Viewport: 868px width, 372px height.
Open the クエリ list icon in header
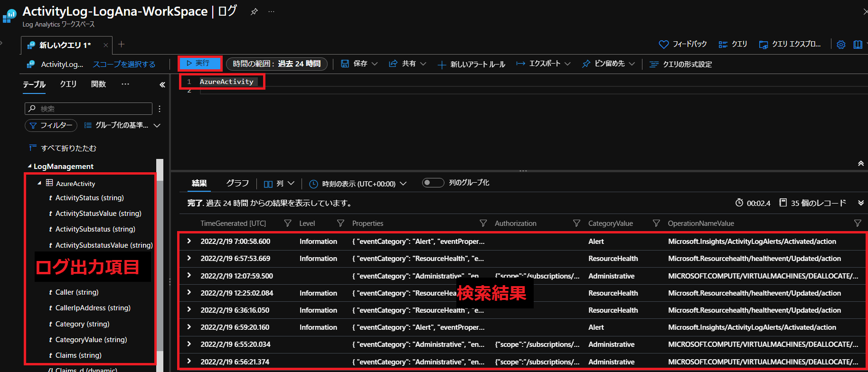[723, 44]
